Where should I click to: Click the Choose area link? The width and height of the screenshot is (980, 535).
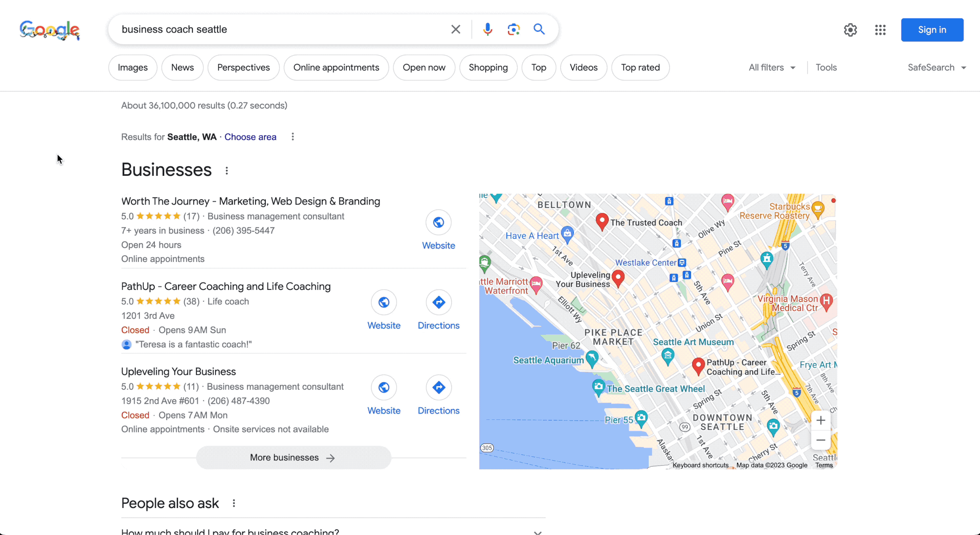[x=250, y=137]
